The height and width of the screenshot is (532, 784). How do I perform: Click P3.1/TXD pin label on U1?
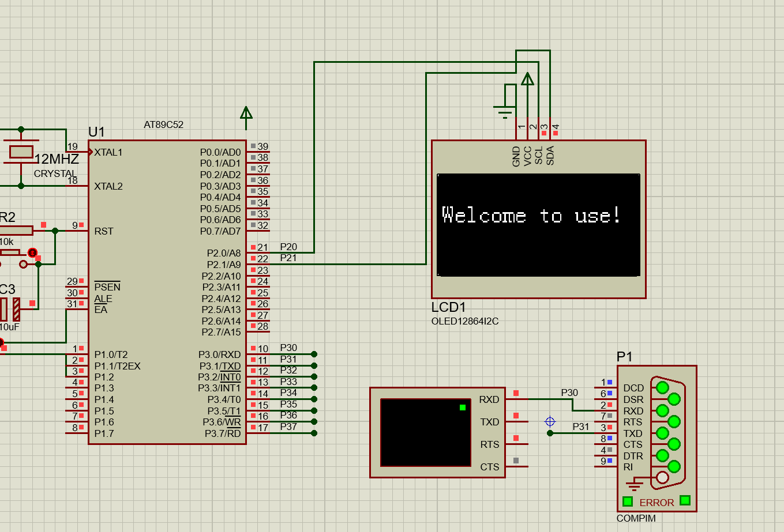pyautogui.click(x=220, y=366)
